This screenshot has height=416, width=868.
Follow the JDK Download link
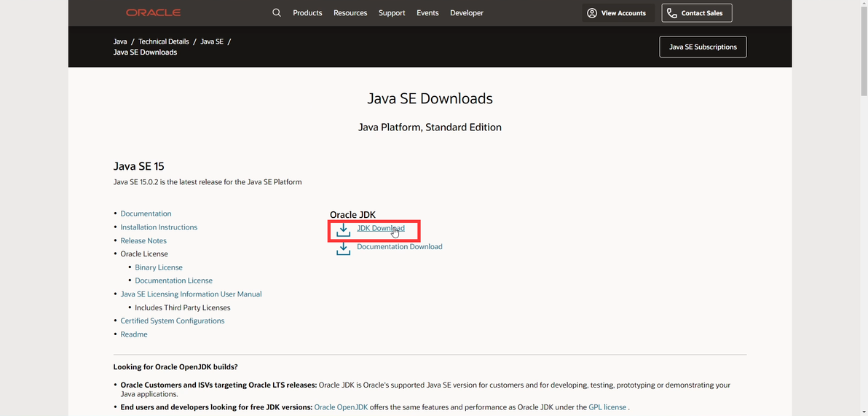point(380,228)
